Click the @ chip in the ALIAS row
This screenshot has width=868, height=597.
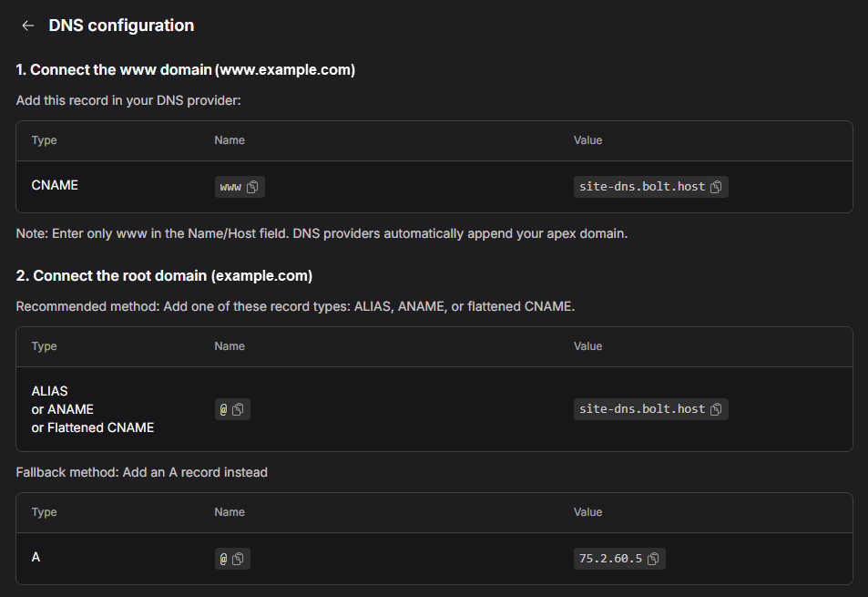tap(232, 408)
